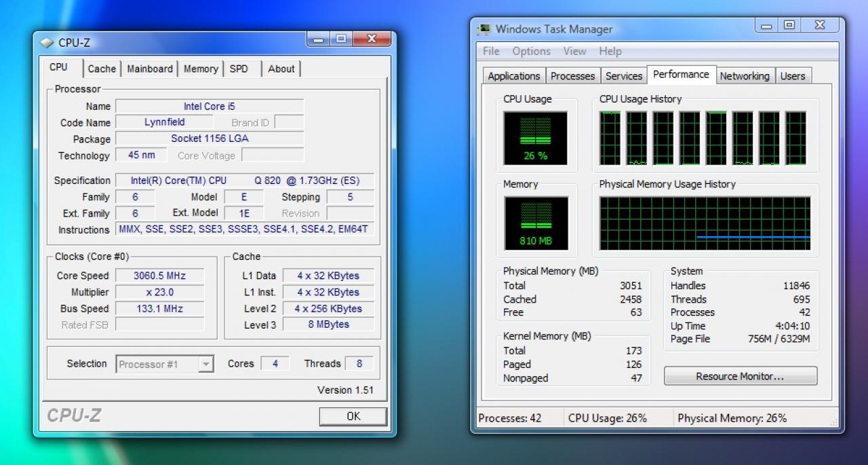Switch to the Cache tab in CPU-Z
The image size is (868, 465).
[102, 69]
